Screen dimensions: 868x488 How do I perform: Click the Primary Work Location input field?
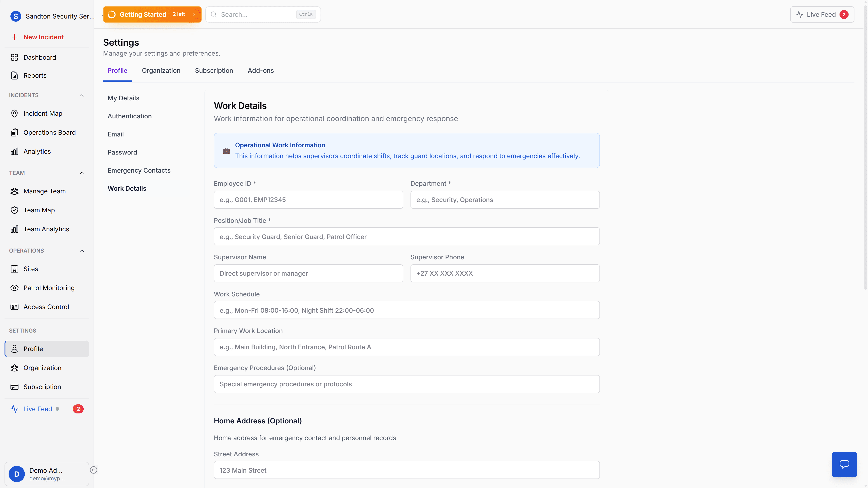click(407, 347)
